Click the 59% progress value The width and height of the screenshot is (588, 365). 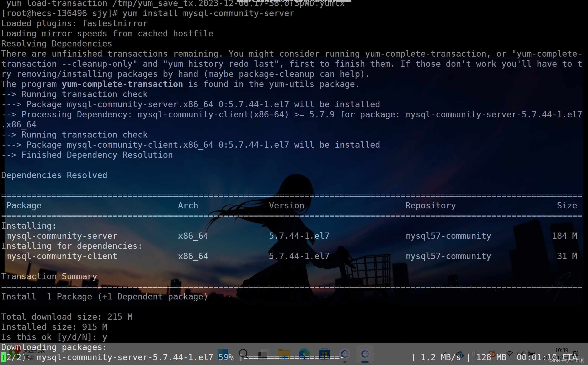pyautogui.click(x=226, y=357)
